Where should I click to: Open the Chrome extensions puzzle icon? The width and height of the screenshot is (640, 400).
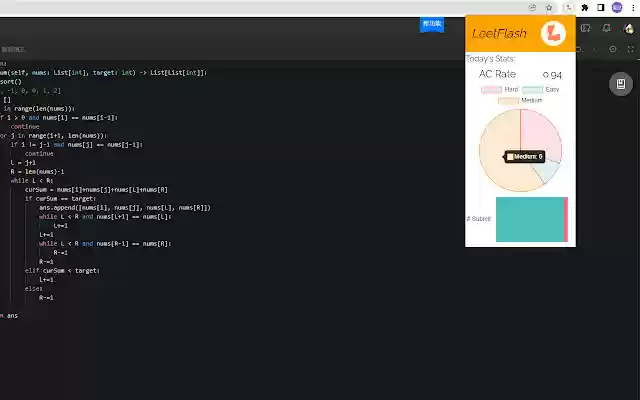click(x=585, y=7)
